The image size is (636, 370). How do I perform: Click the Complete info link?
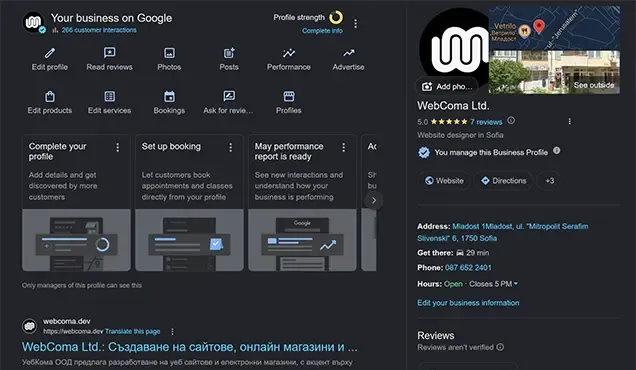click(322, 31)
